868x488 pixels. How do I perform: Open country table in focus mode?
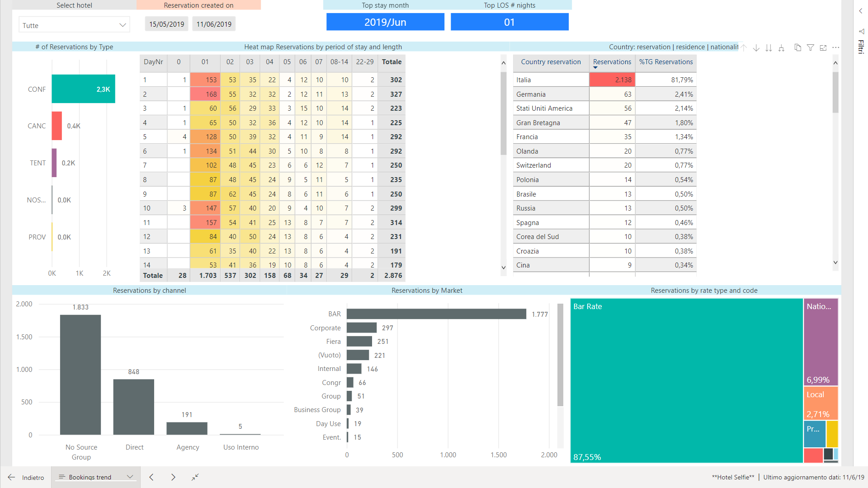pos(823,48)
